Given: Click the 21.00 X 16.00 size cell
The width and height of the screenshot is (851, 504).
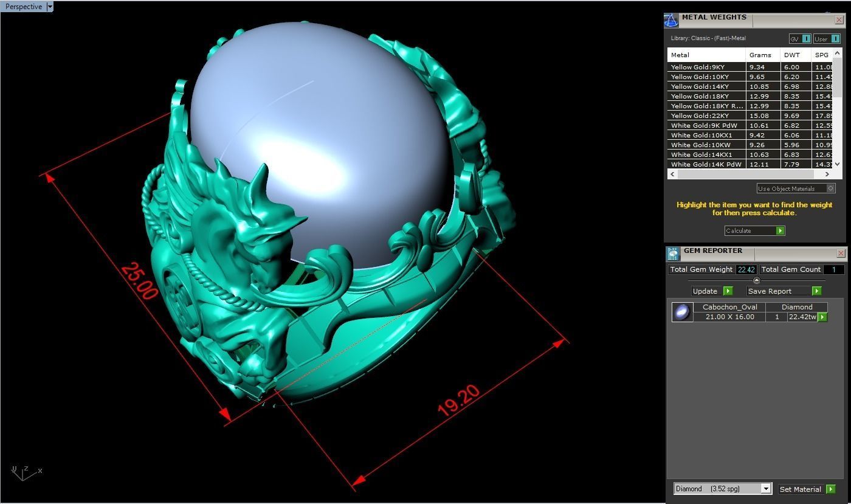Looking at the screenshot, I should click(729, 317).
